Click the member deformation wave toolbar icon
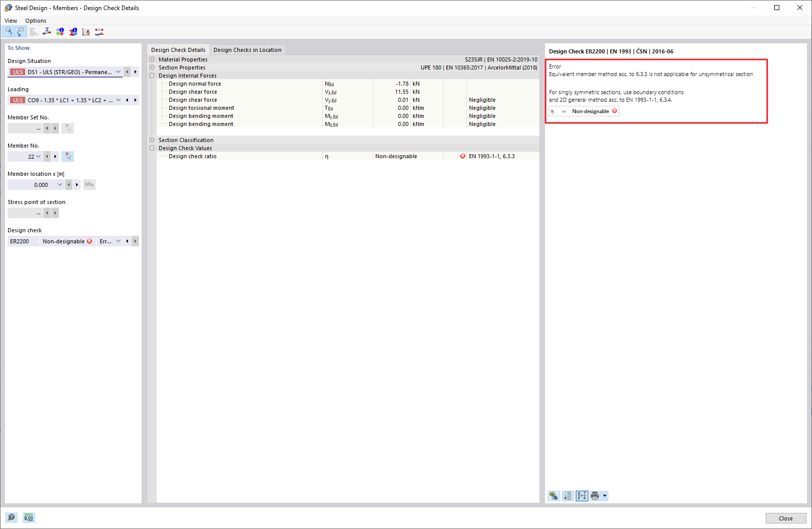812x529 pixels. (x=99, y=32)
